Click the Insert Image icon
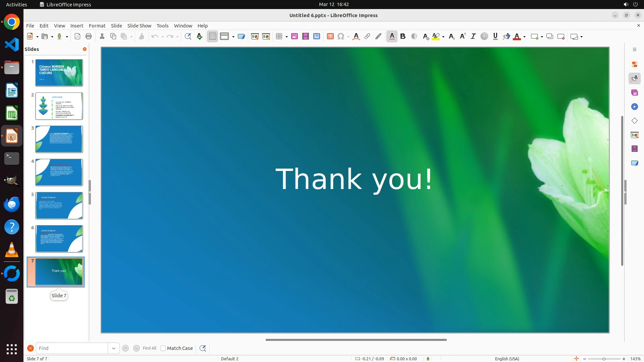This screenshot has height=362, width=644. click(x=294, y=37)
